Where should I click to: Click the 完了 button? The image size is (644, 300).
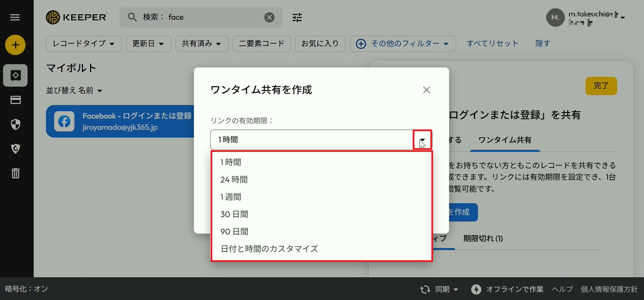601,86
